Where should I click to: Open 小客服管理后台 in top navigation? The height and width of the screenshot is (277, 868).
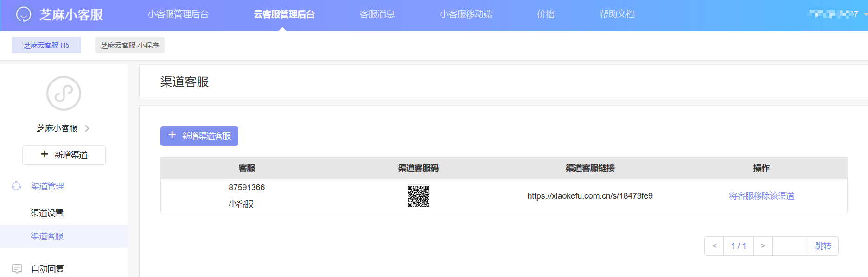point(178,14)
